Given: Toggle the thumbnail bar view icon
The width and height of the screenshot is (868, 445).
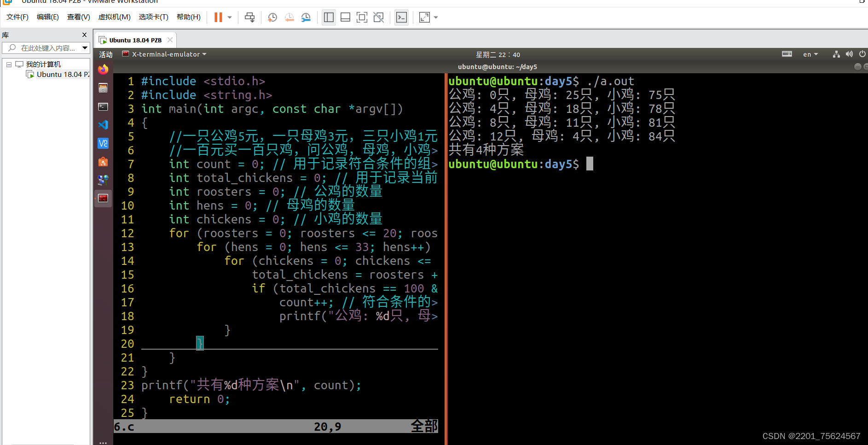Looking at the screenshot, I should point(345,18).
